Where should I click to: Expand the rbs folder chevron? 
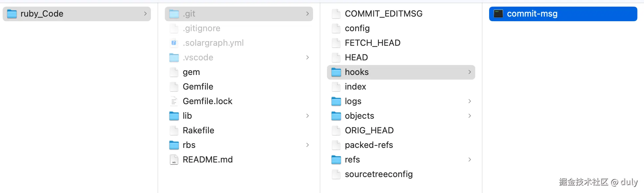307,145
